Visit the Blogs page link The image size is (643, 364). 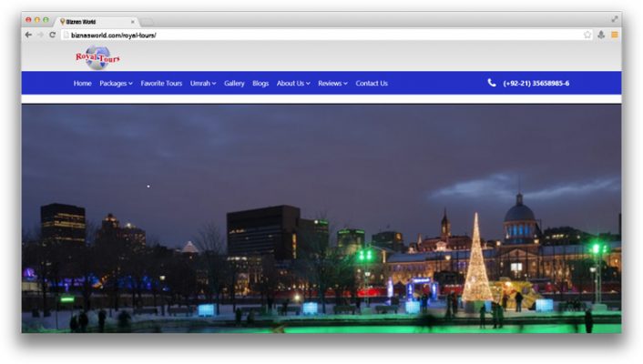coord(260,84)
